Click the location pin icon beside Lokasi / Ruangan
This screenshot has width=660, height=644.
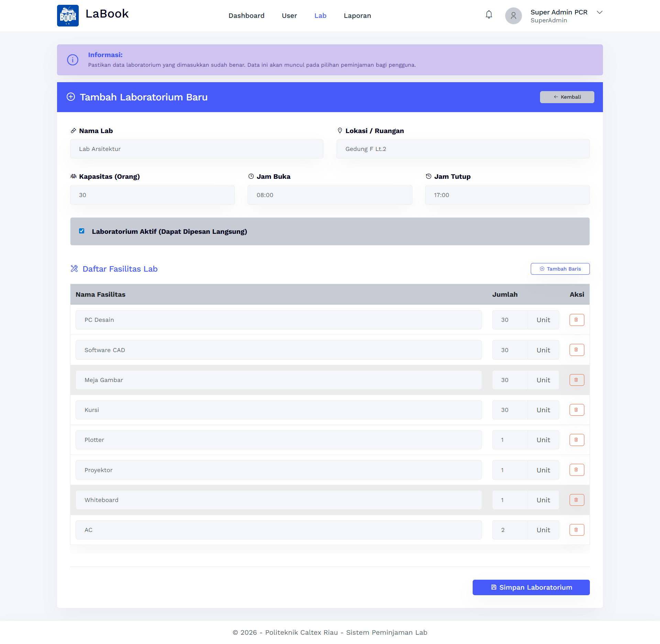[x=340, y=131]
